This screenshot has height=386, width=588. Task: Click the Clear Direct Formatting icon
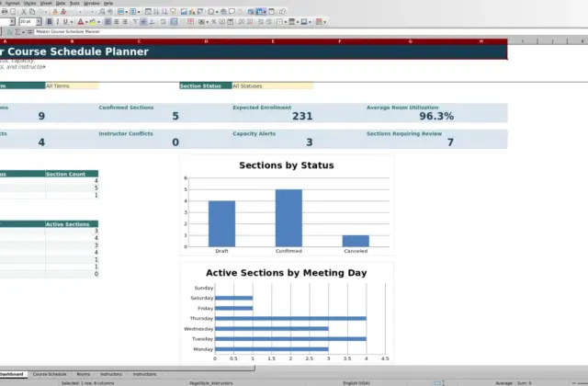63,12
